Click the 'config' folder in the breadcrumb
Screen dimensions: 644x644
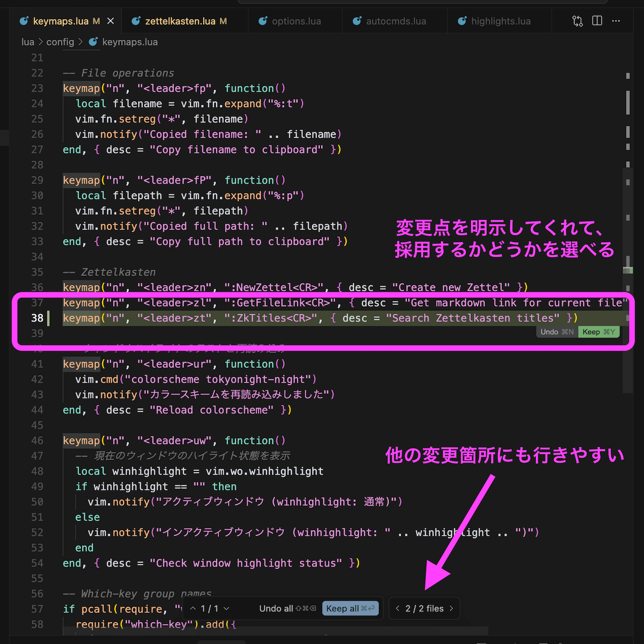60,42
